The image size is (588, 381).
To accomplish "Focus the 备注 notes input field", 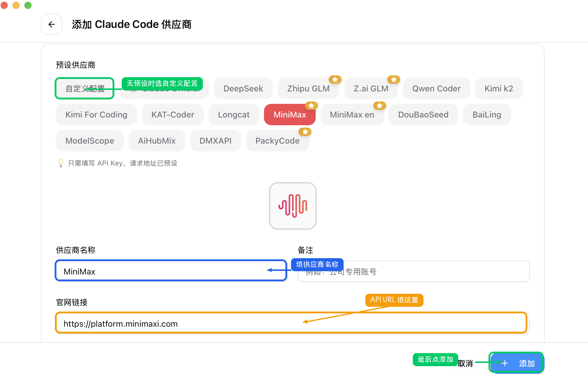I will pos(413,271).
